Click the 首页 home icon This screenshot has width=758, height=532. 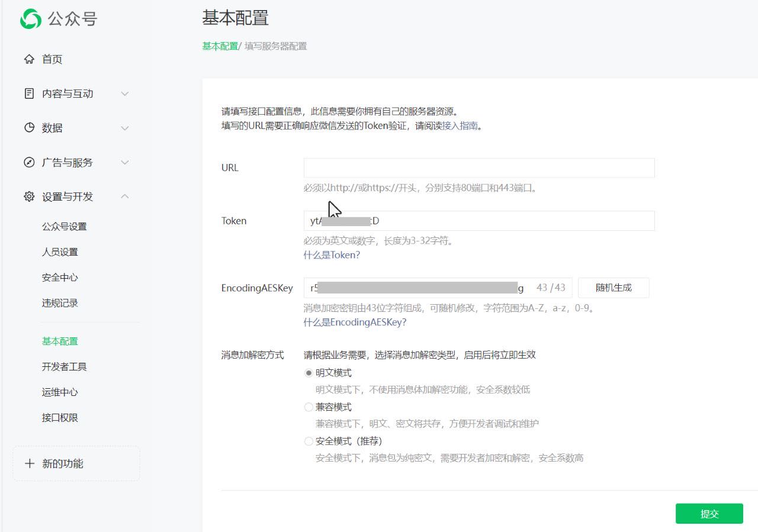click(x=29, y=59)
